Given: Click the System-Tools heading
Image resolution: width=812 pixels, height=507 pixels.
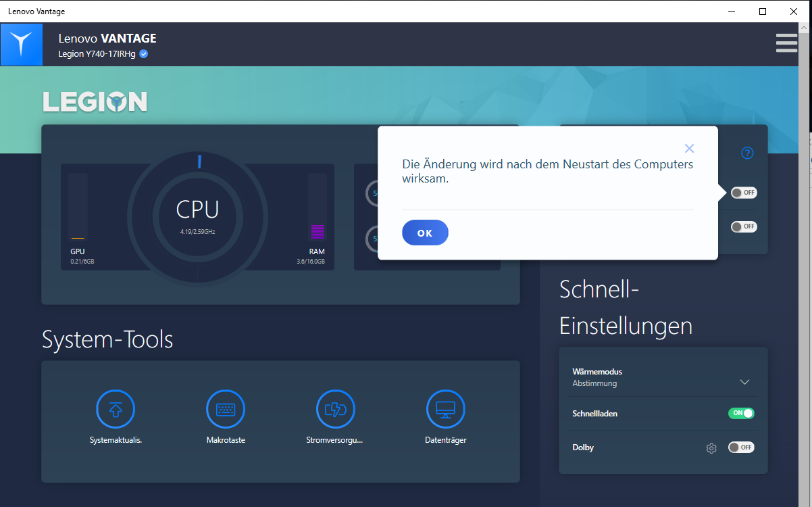Looking at the screenshot, I should point(107,339).
